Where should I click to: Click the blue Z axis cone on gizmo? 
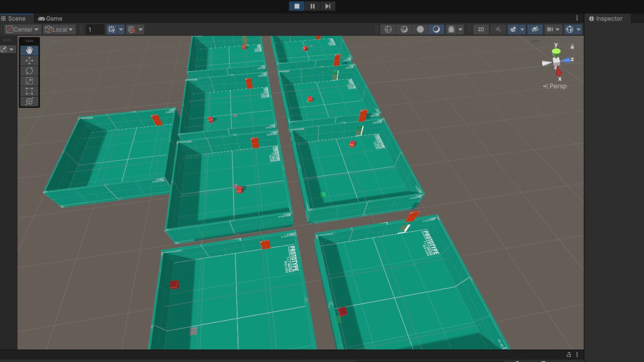coord(566,61)
